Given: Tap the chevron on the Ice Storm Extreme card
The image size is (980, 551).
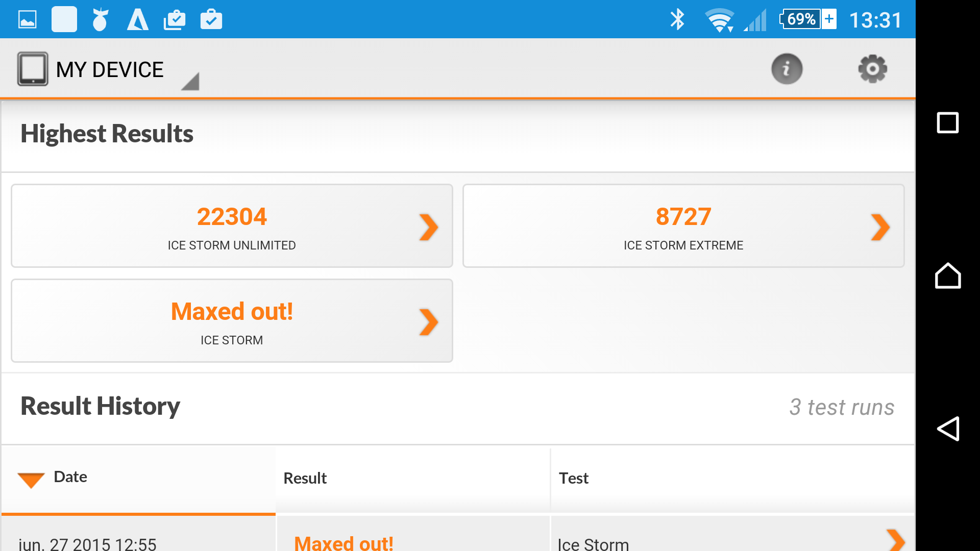Looking at the screenshot, I should click(x=880, y=227).
